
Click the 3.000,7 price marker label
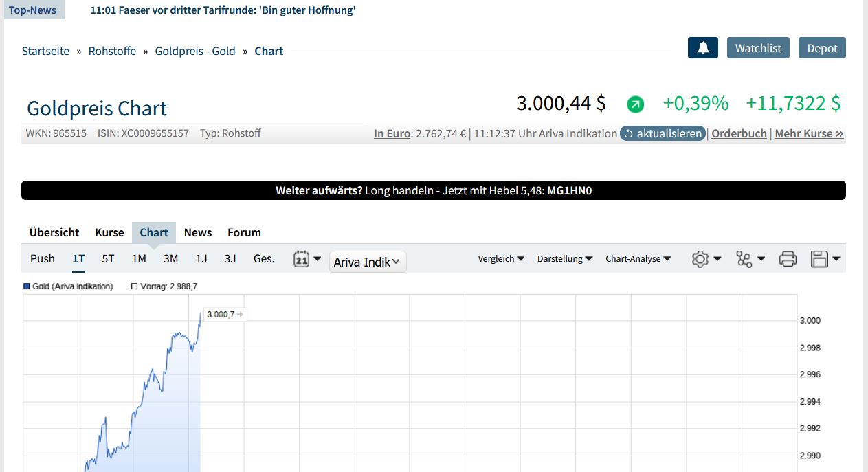(225, 315)
